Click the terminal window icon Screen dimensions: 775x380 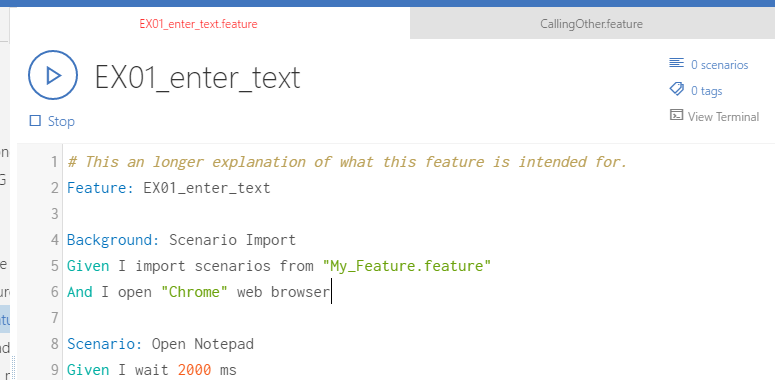click(x=676, y=115)
